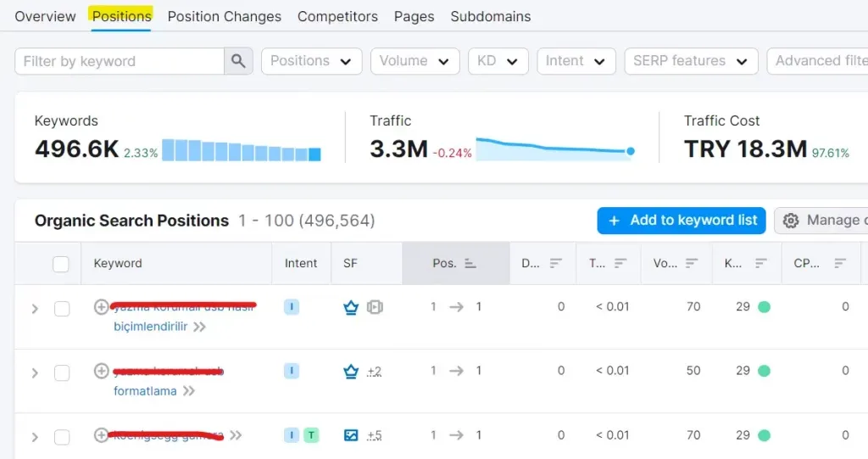This screenshot has width=868, height=459.
Task: Click the Intent column header
Action: (301, 263)
